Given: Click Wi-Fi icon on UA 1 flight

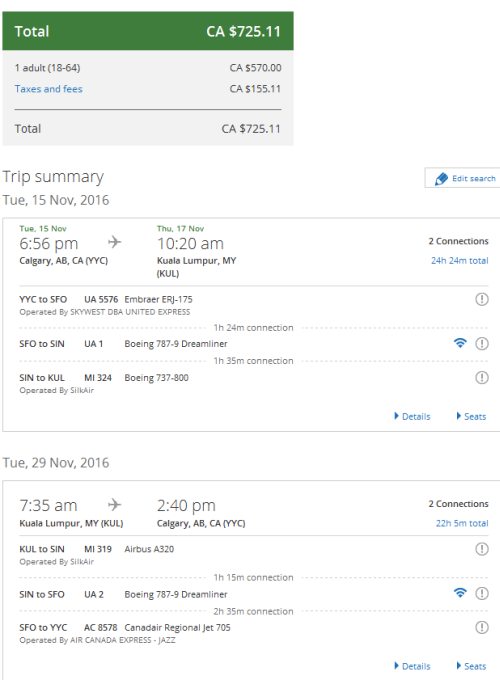Looking at the screenshot, I should pyautogui.click(x=460, y=343).
